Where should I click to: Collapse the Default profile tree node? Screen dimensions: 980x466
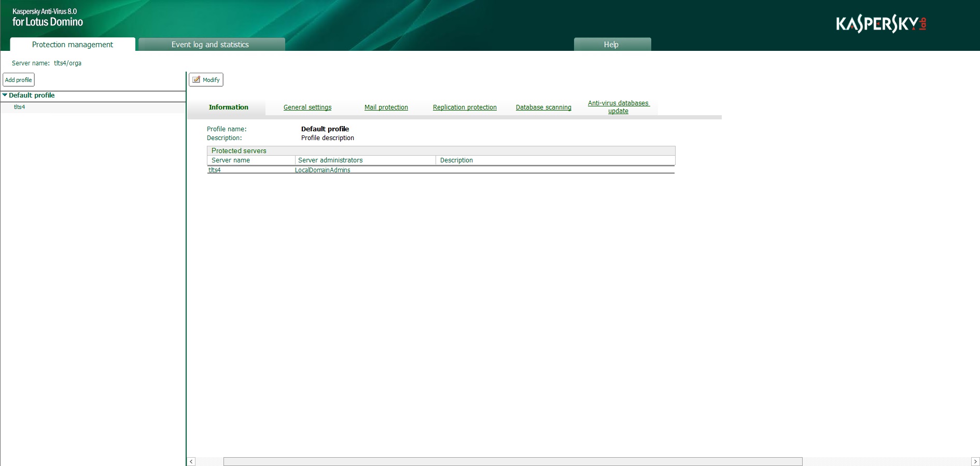[x=5, y=95]
